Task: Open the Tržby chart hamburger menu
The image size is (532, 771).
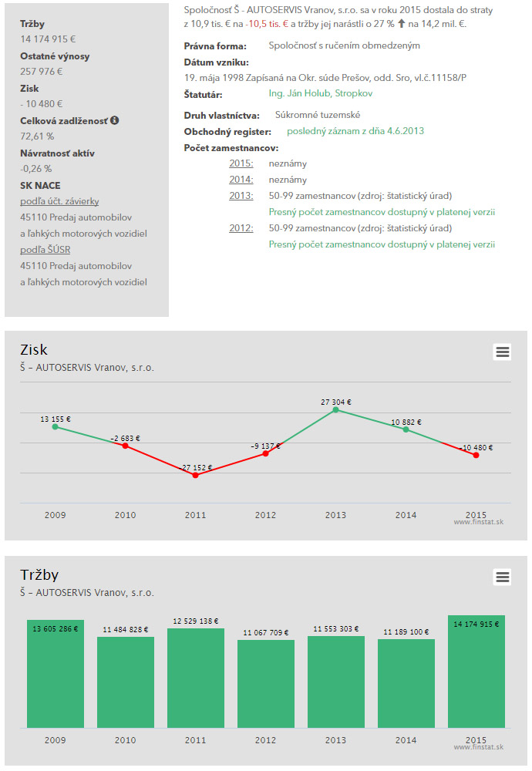Action: point(502,577)
